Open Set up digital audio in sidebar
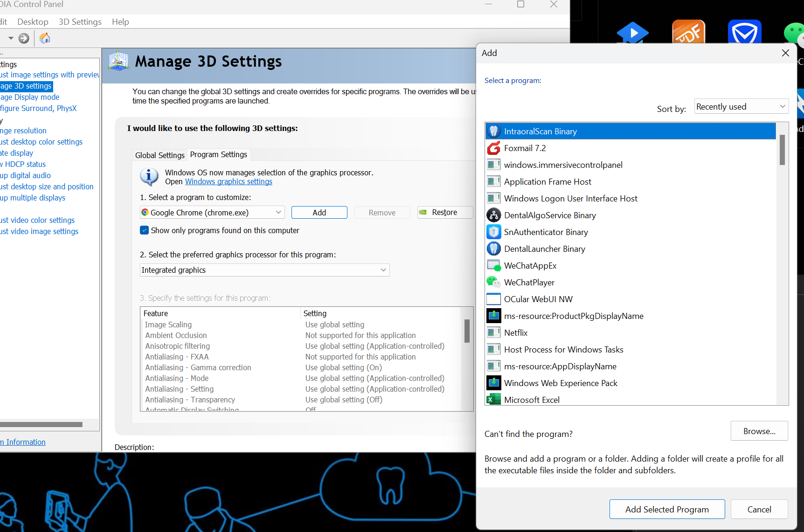The image size is (804, 532). (25, 175)
